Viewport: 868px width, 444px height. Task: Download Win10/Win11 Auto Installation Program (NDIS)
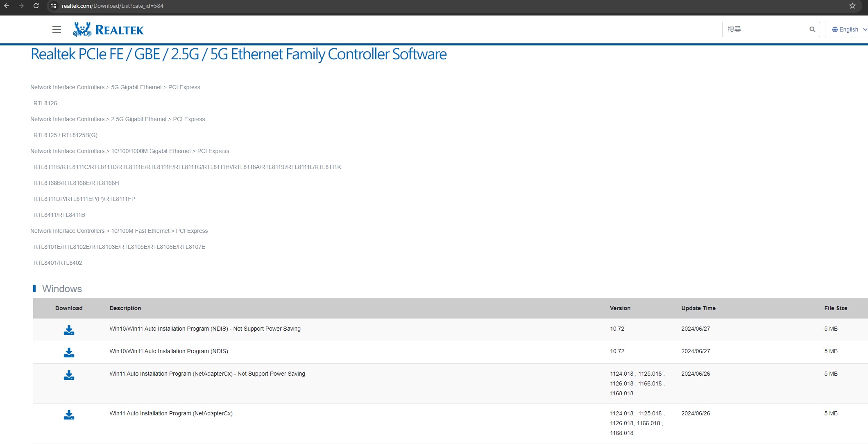[69, 353]
